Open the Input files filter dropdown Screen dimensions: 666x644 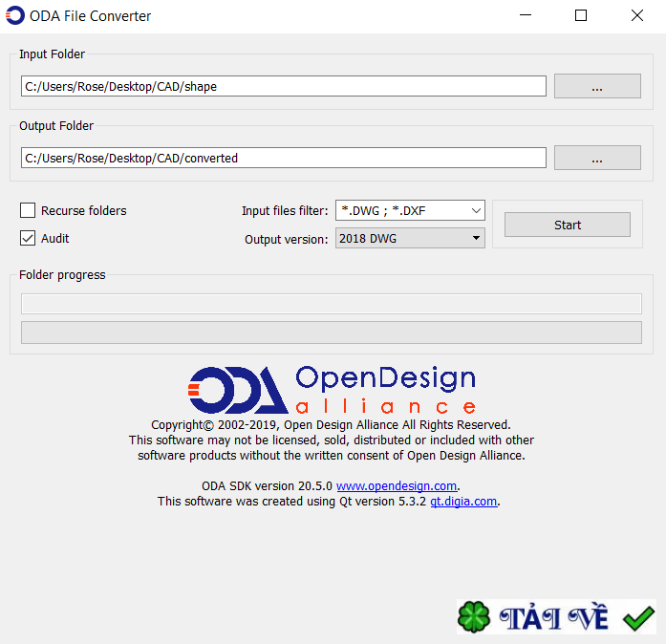pyautogui.click(x=410, y=210)
